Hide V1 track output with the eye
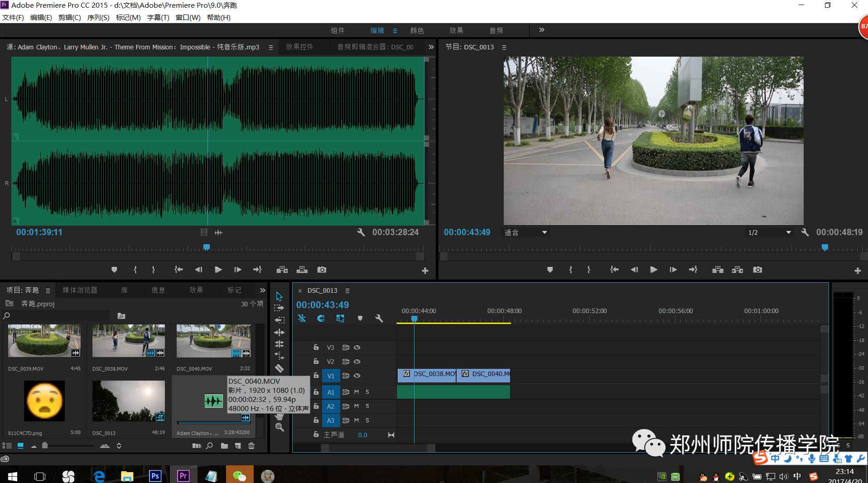868x483 pixels. 357,376
